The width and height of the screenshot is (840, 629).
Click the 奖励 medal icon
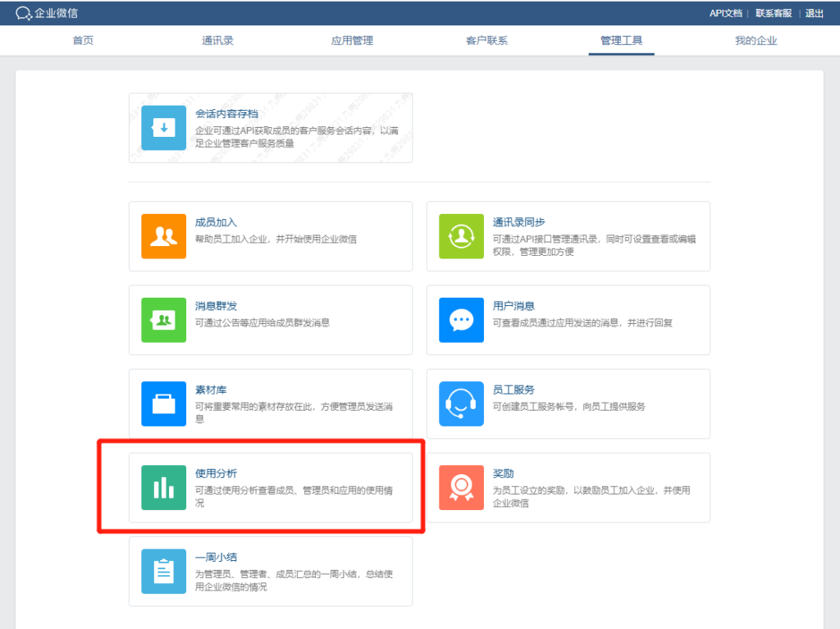point(461,488)
